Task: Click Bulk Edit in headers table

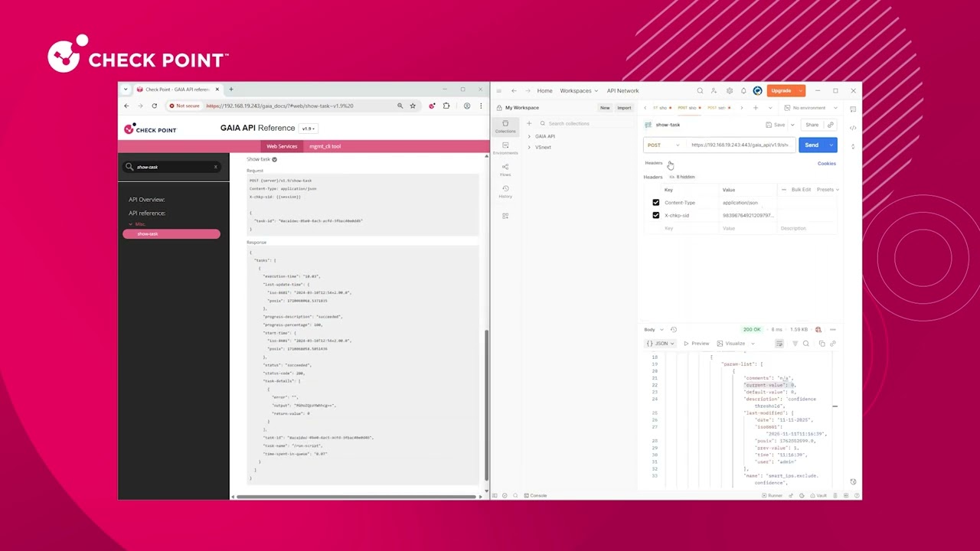Action: click(x=801, y=190)
